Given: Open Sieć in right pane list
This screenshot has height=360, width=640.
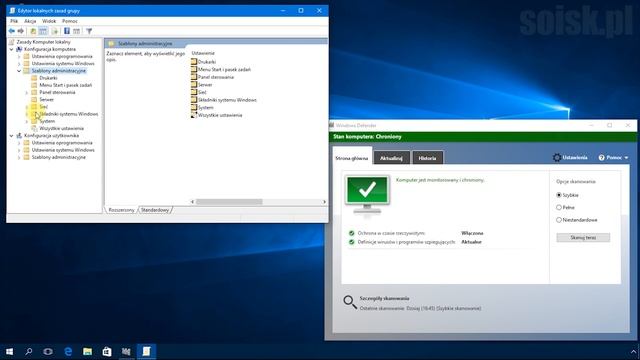Looking at the screenshot, I should click(202, 92).
